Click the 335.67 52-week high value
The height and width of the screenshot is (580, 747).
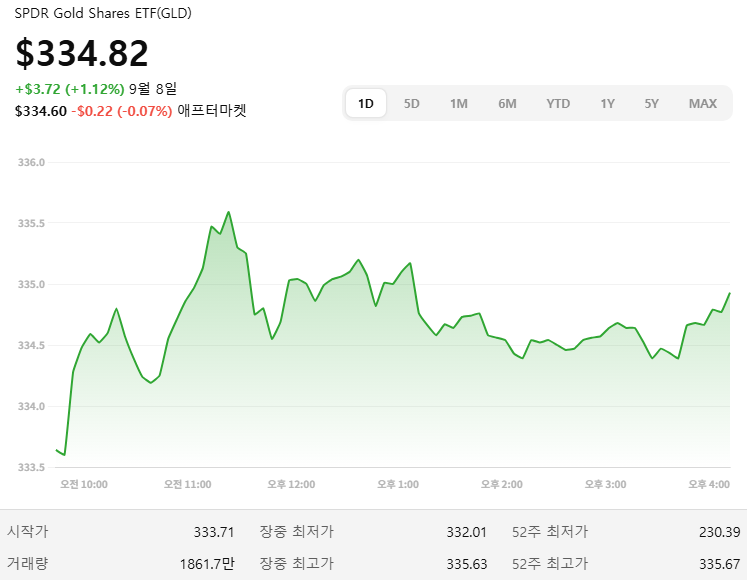[719, 564]
